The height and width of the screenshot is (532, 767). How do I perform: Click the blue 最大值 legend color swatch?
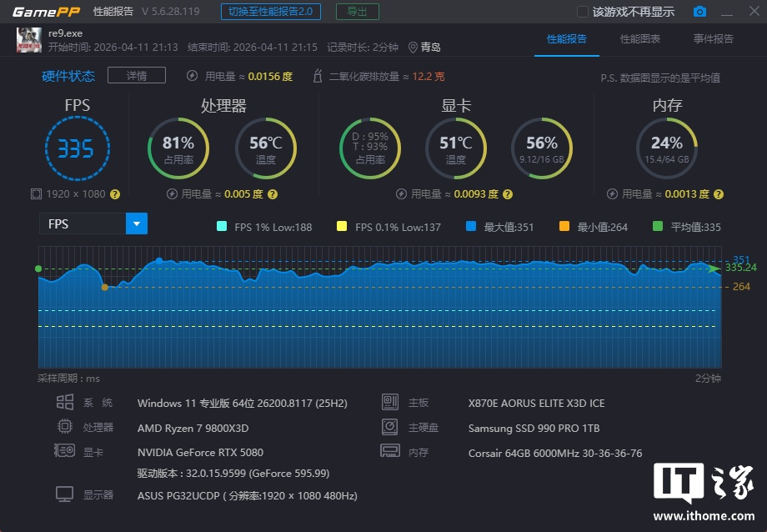coord(471,227)
